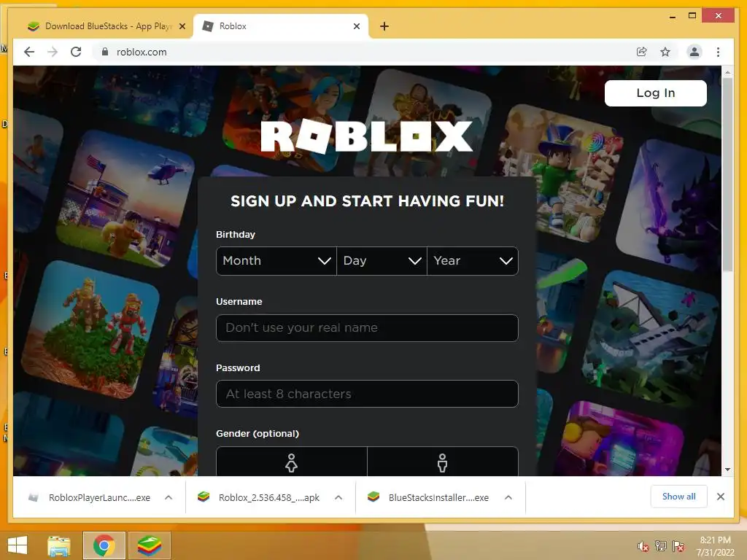Click the Log In button
This screenshot has height=560, width=747.
pyautogui.click(x=656, y=93)
